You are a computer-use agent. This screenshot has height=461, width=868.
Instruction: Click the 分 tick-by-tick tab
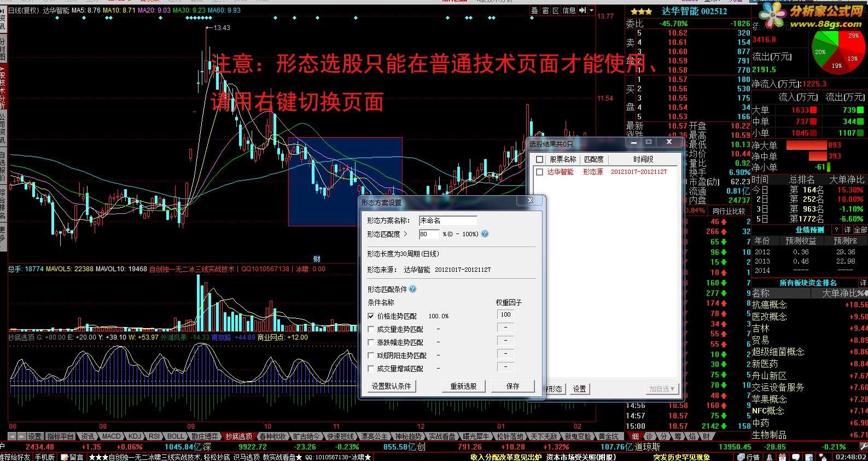[663, 436]
